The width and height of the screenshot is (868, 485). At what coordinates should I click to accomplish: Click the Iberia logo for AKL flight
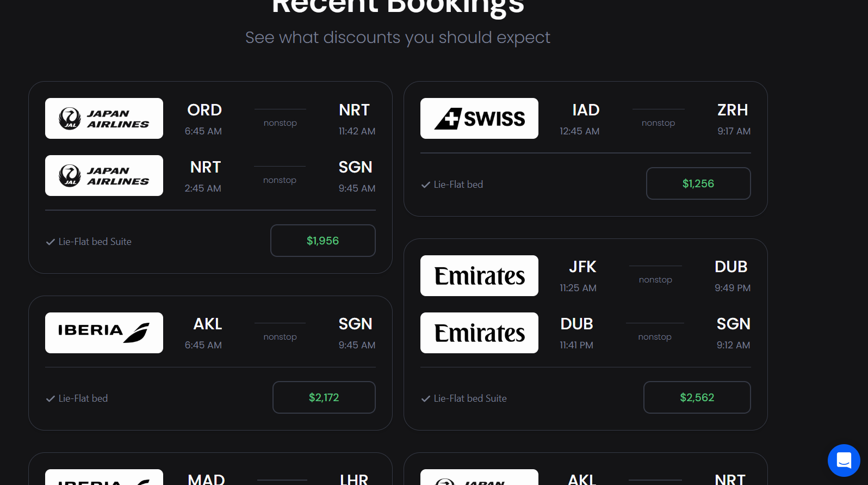[104, 333]
